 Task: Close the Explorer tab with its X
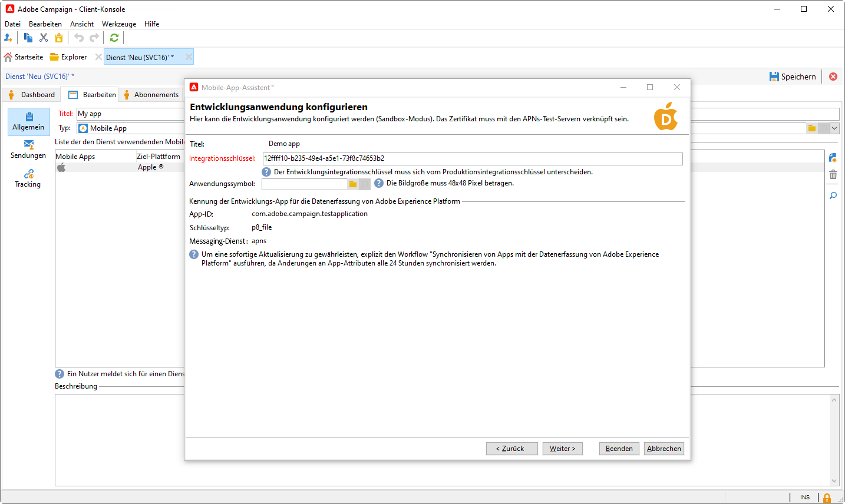[x=98, y=57]
